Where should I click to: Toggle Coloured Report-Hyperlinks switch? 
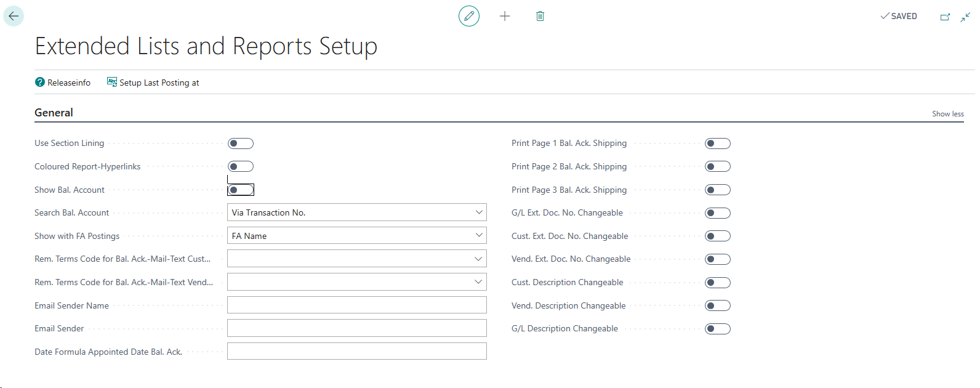tap(241, 166)
